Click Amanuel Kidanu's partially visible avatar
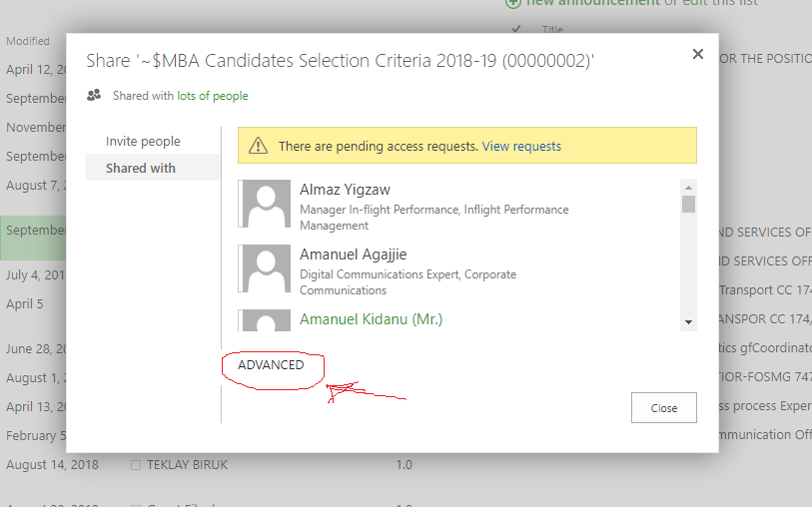The image size is (812, 507). (x=264, y=320)
